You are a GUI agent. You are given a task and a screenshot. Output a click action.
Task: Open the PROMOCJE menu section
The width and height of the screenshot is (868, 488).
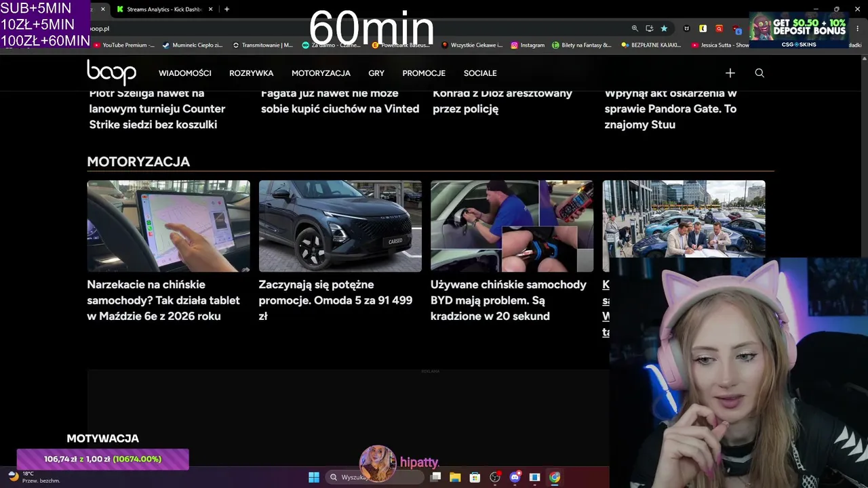tap(424, 73)
